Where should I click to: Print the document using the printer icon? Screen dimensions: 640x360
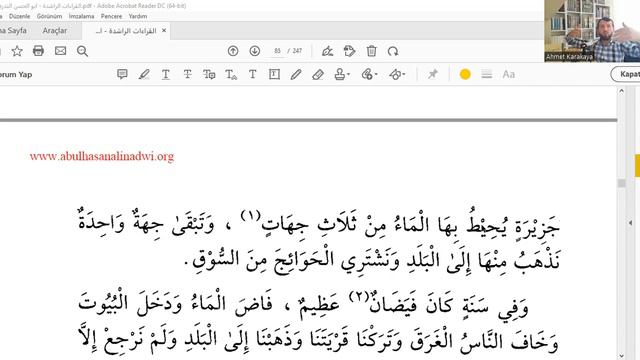tap(38, 51)
